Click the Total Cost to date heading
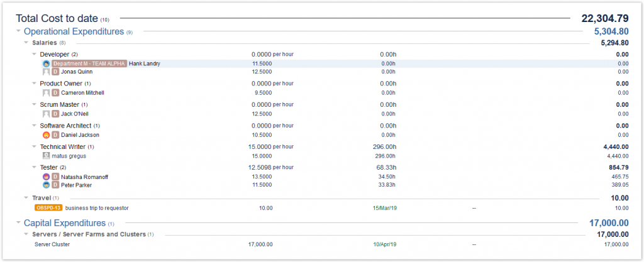This screenshot has width=644, height=262. click(57, 19)
